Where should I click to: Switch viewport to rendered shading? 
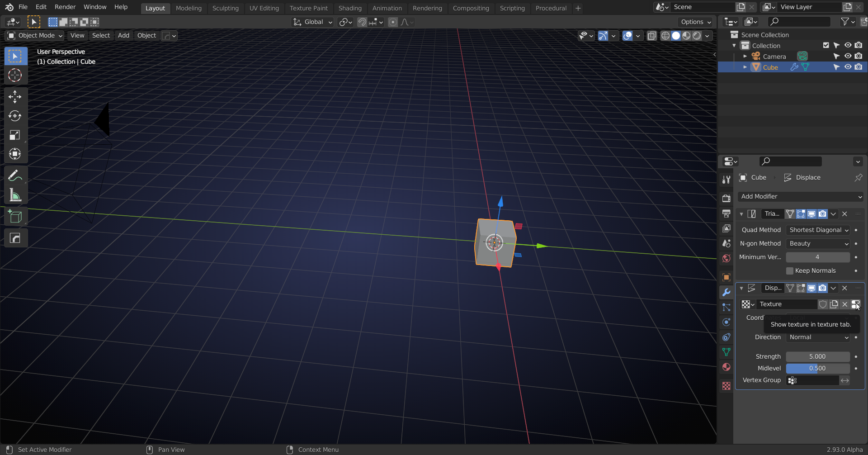click(x=697, y=36)
